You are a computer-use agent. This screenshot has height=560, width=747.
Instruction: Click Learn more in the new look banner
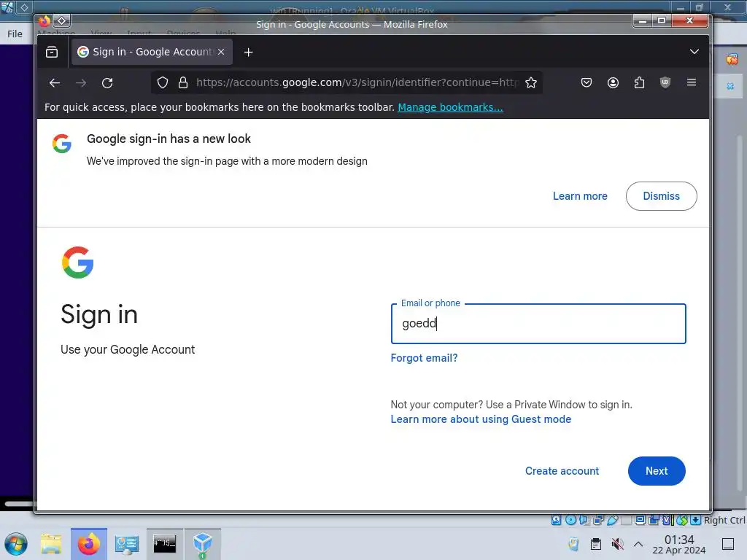coord(580,196)
